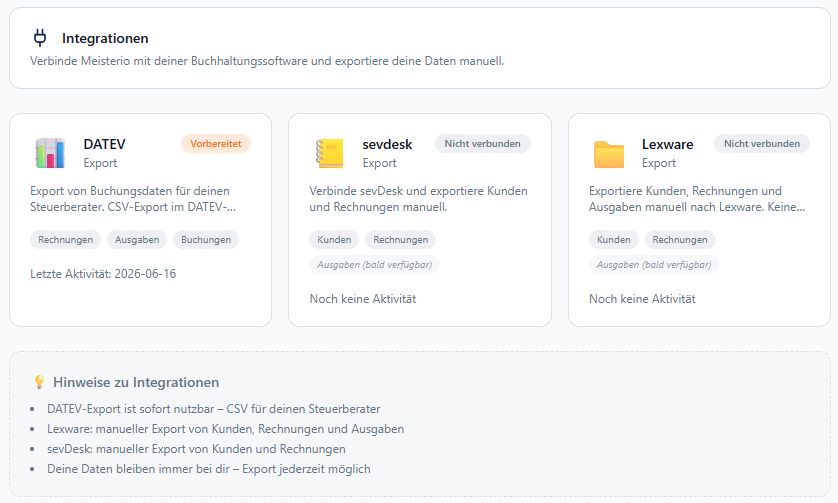
Task: Select the Kunden tag on the sevdesk card
Action: tap(334, 239)
